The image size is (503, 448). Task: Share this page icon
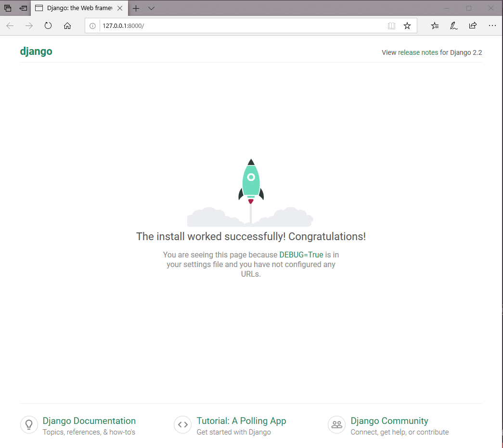(473, 26)
